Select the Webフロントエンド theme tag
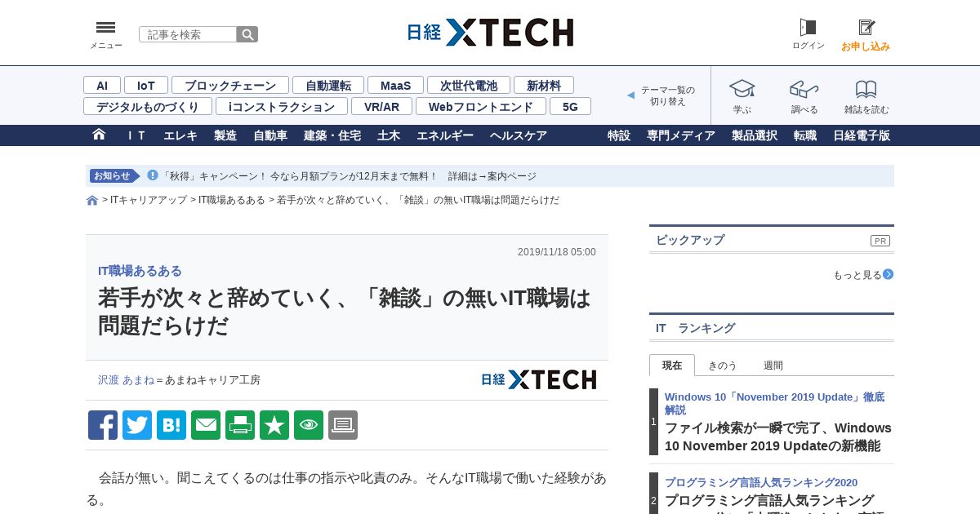 point(481,106)
